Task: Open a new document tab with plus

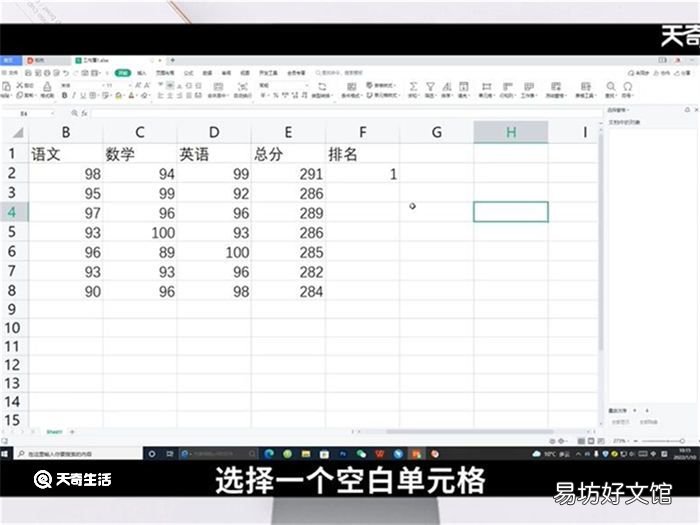Action: (x=172, y=60)
